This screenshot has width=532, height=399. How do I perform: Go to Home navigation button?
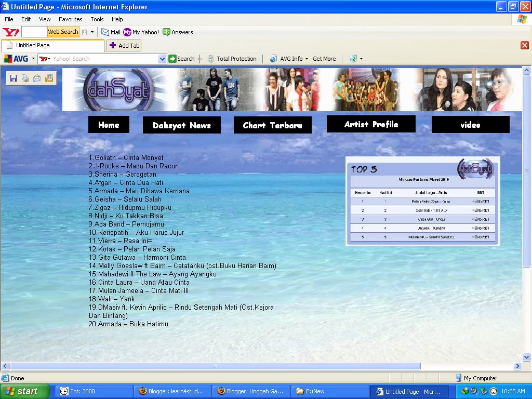tap(109, 125)
